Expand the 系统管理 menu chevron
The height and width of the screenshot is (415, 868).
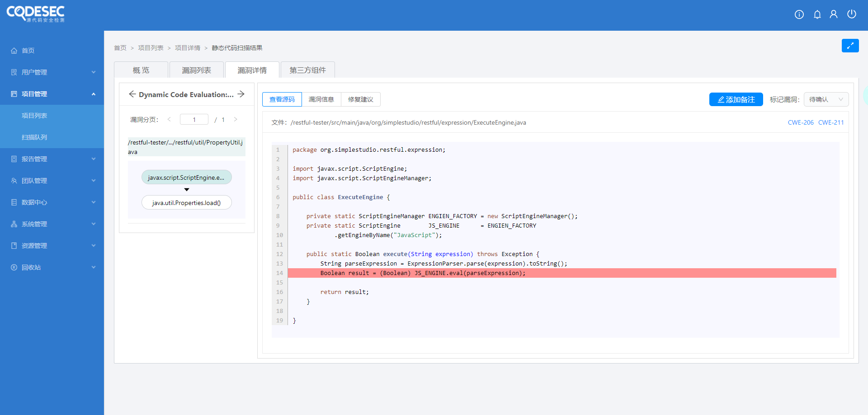click(x=94, y=224)
